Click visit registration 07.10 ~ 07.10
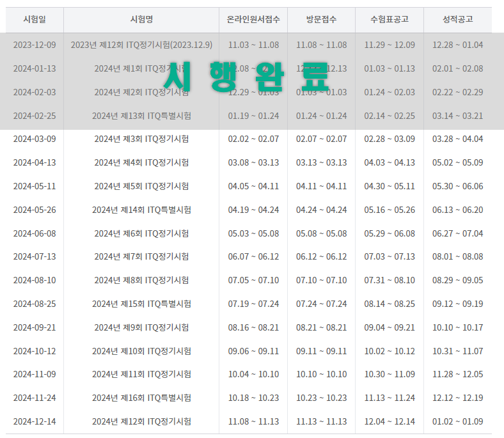 tap(322, 281)
